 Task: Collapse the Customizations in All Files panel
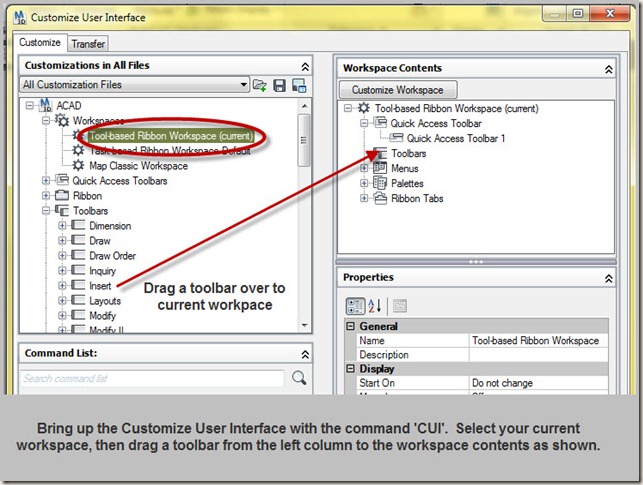(305, 66)
